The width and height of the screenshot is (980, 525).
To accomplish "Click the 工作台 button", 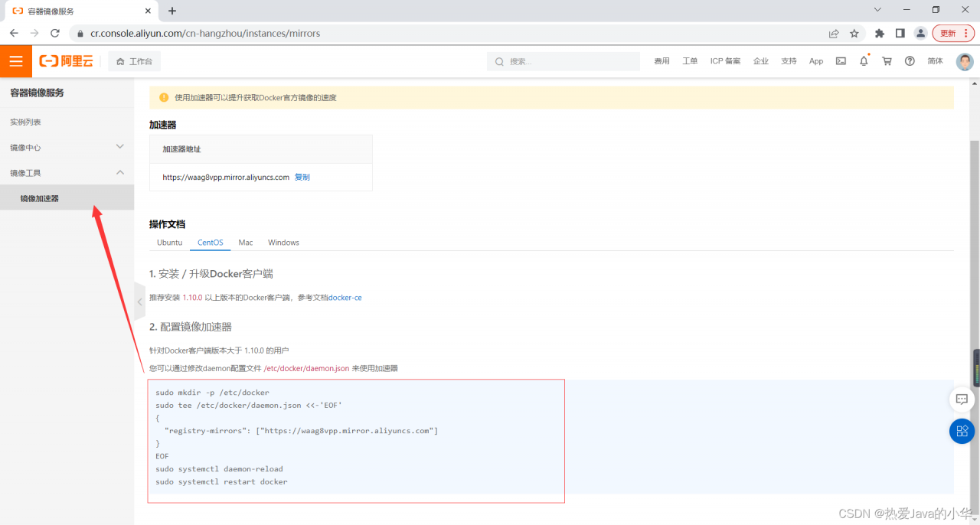I will pos(134,61).
